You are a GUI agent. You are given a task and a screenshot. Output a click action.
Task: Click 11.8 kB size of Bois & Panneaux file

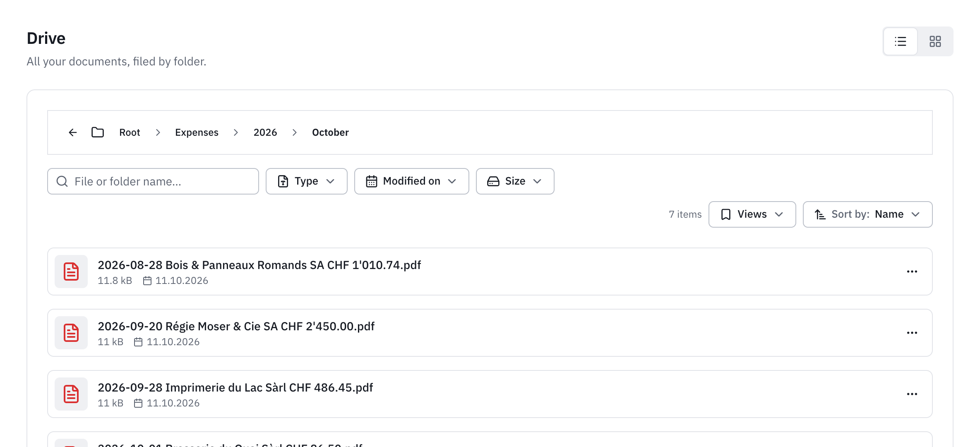coord(115,281)
